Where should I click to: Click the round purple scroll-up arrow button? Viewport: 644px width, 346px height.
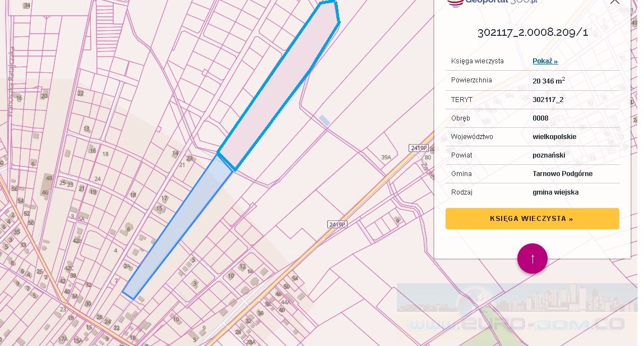point(532,259)
